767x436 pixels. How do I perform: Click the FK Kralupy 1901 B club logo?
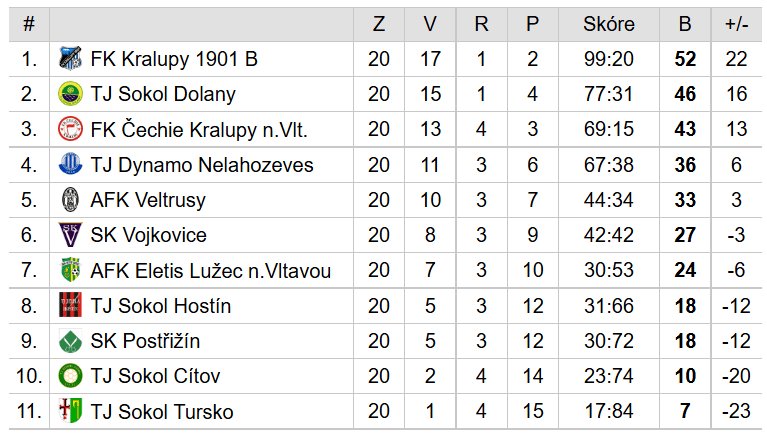pyautogui.click(x=70, y=59)
